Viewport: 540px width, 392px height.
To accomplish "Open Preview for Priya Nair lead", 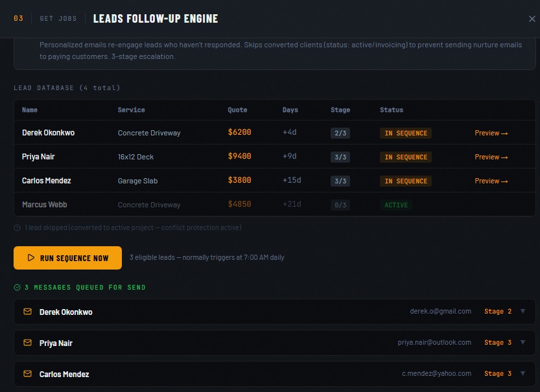I will 491,157.
